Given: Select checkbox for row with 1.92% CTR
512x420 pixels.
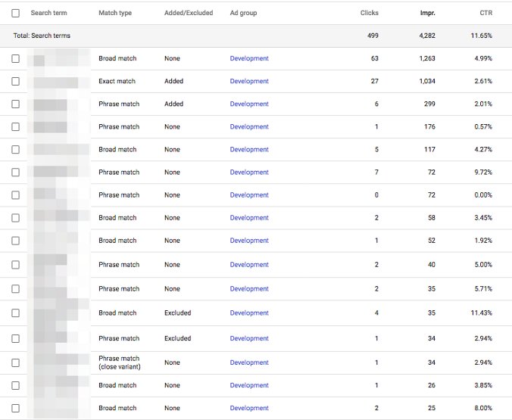Looking at the screenshot, I should (15, 241).
